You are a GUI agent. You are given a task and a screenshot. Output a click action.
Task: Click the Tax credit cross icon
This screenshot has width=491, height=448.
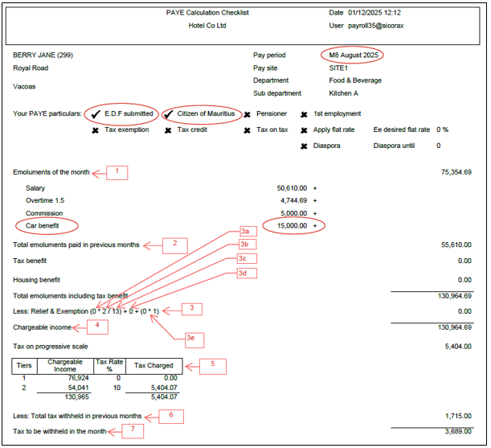click(x=170, y=129)
